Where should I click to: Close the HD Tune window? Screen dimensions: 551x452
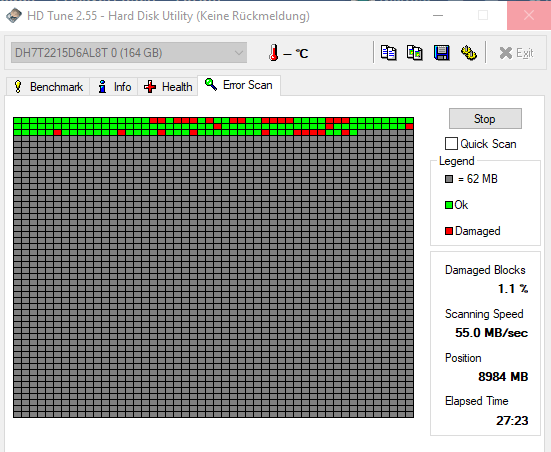[x=529, y=15]
